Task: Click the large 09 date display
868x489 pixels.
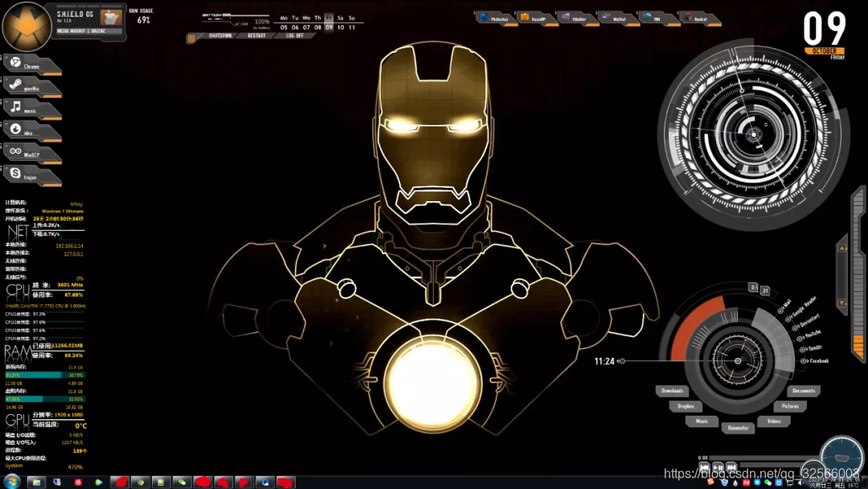Action: tap(825, 29)
